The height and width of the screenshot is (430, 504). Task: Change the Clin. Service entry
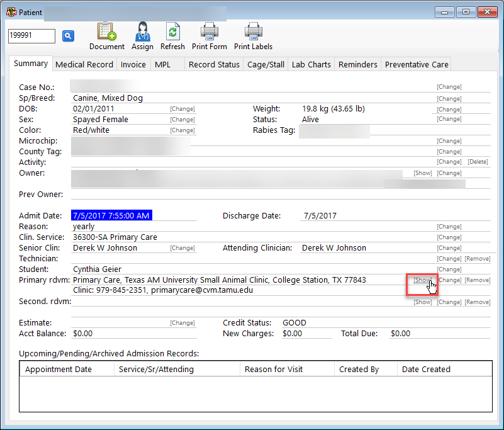[449, 237]
